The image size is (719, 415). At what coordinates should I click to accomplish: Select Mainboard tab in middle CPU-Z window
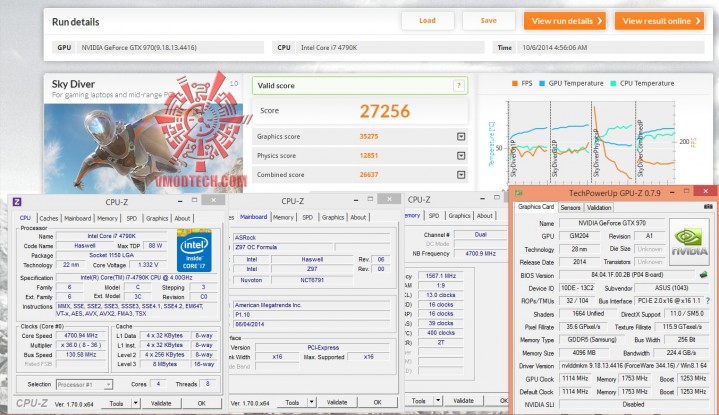[253, 217]
